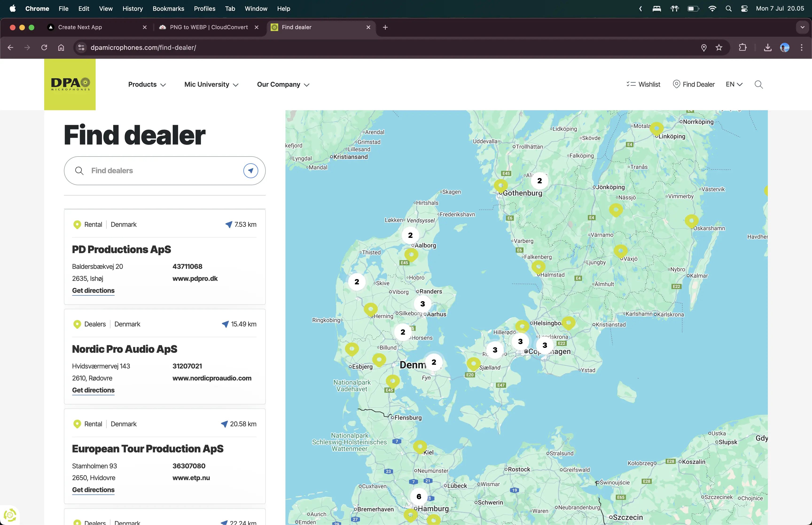Screen dimensions: 812x525
Task: Open the Chrome three-dot menu
Action: 801,47
